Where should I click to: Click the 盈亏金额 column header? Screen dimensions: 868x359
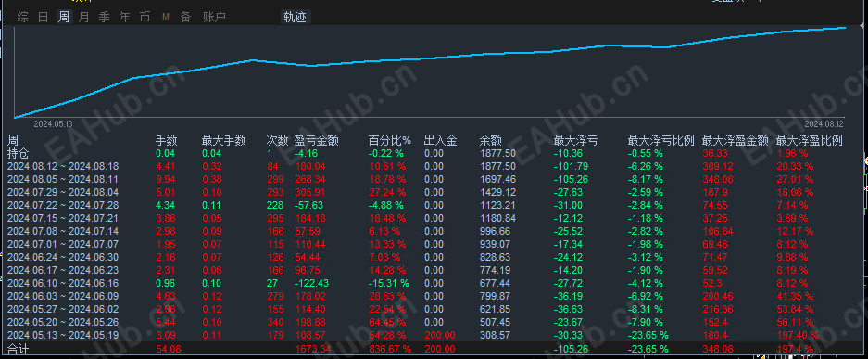316,141
